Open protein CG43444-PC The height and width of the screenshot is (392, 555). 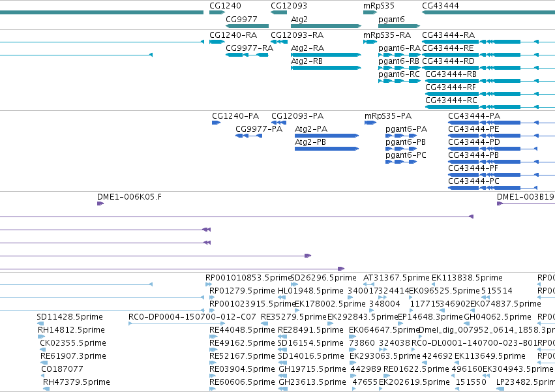point(474,182)
